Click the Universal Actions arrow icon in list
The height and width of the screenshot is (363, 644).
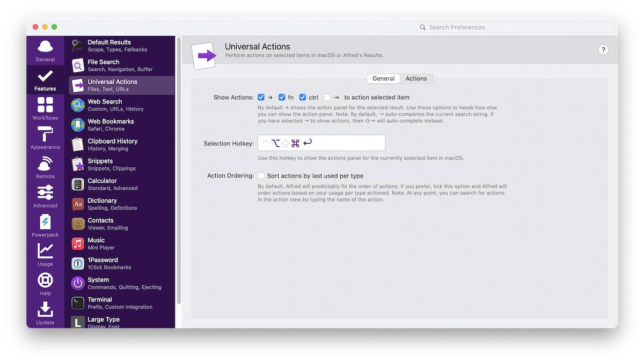point(78,85)
